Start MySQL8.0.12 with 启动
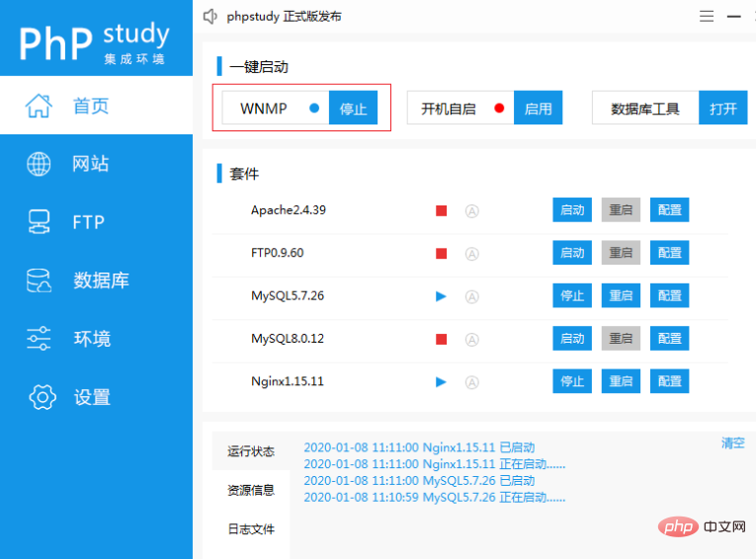 click(572, 339)
